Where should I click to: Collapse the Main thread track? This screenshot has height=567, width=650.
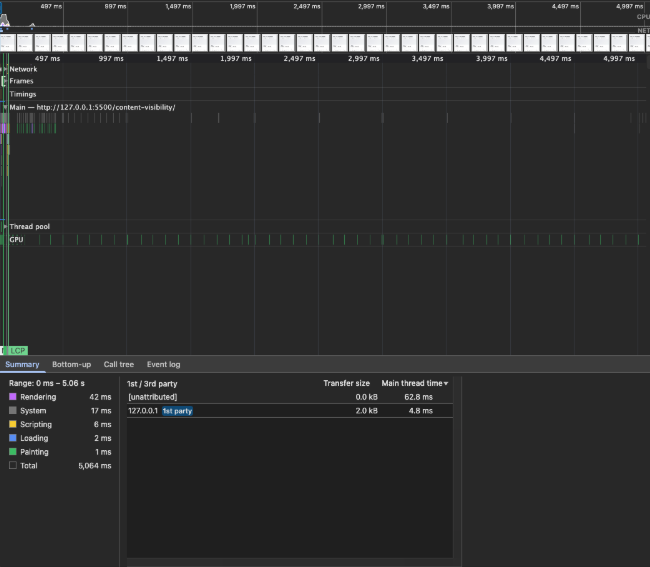tap(5, 107)
